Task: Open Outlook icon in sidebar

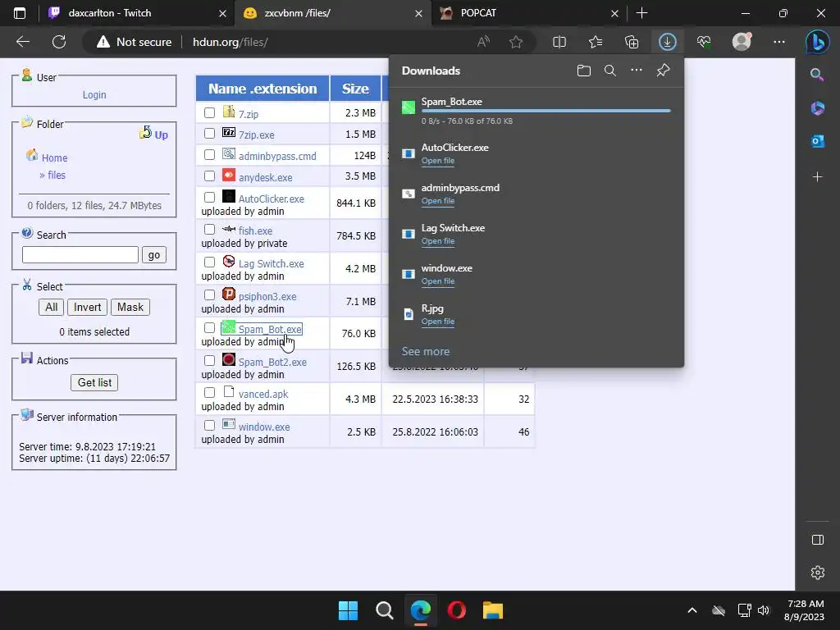Action: (818, 141)
